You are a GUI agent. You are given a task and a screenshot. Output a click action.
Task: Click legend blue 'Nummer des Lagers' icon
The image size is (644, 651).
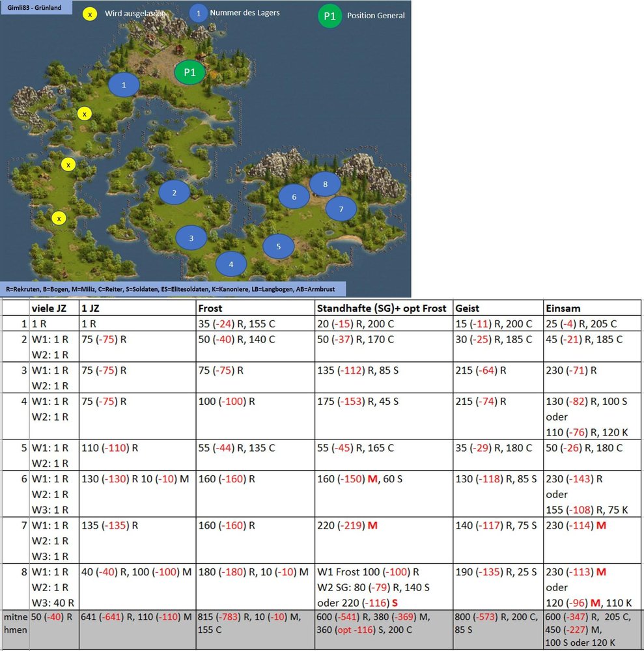pos(199,13)
